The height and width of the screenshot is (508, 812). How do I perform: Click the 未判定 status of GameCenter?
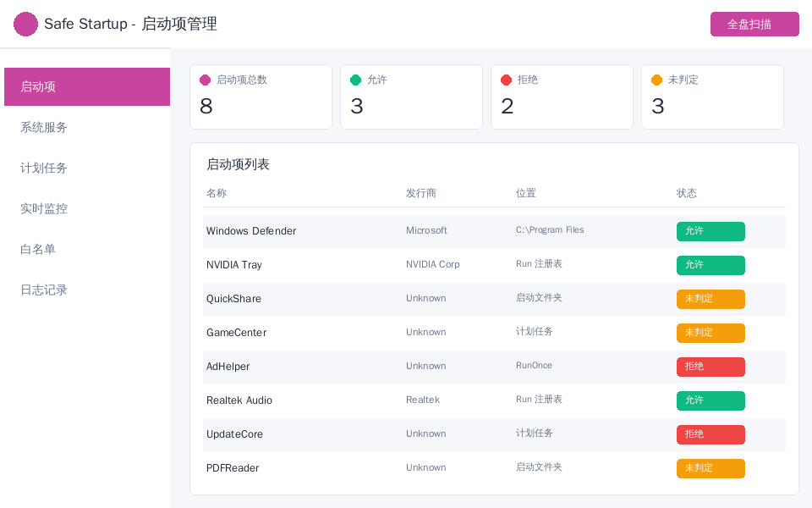710,333
